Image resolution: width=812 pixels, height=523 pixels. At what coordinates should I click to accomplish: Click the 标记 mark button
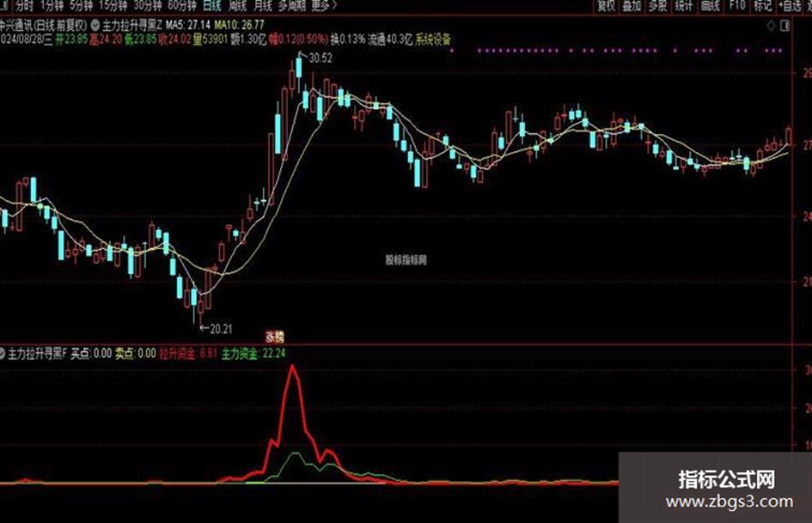(x=762, y=6)
